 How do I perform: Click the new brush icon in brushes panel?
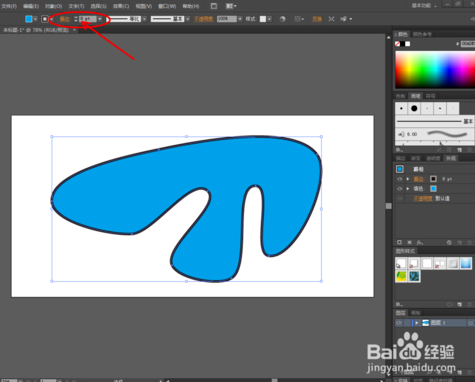(x=459, y=150)
